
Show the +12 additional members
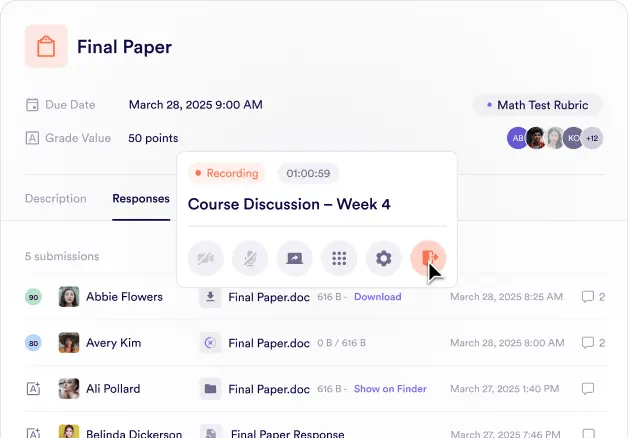click(x=592, y=138)
